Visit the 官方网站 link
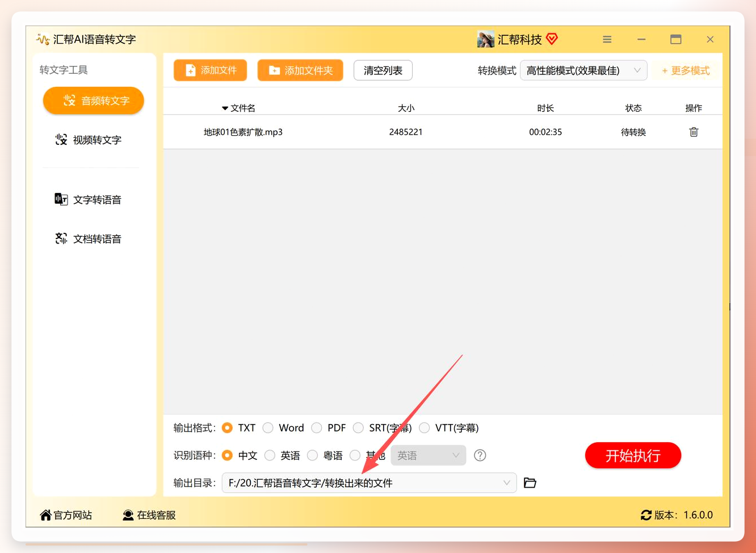This screenshot has width=756, height=553. [66, 515]
